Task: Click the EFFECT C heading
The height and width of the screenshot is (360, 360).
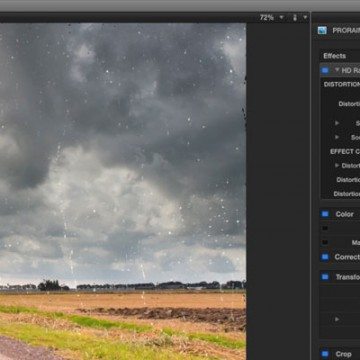Action: [345, 151]
